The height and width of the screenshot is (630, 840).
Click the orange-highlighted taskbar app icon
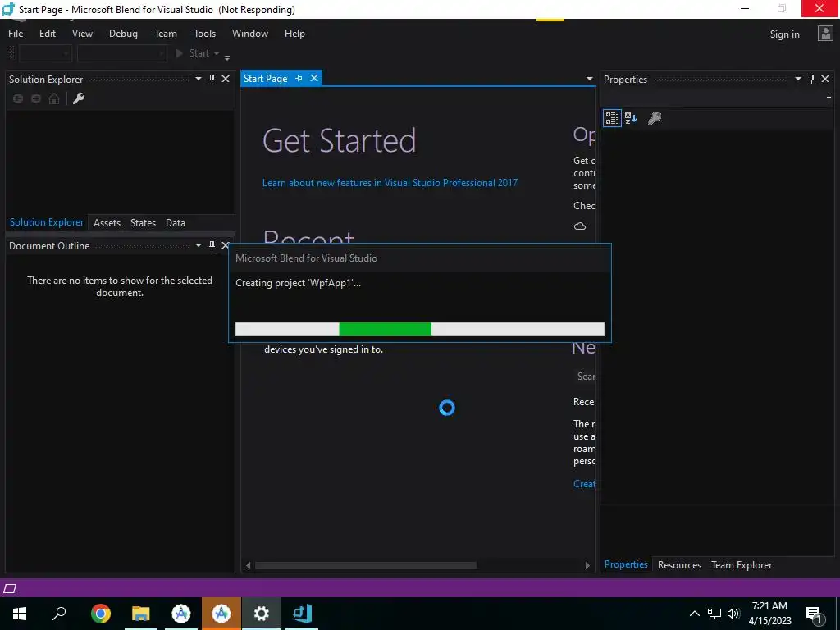pyautogui.click(x=221, y=614)
